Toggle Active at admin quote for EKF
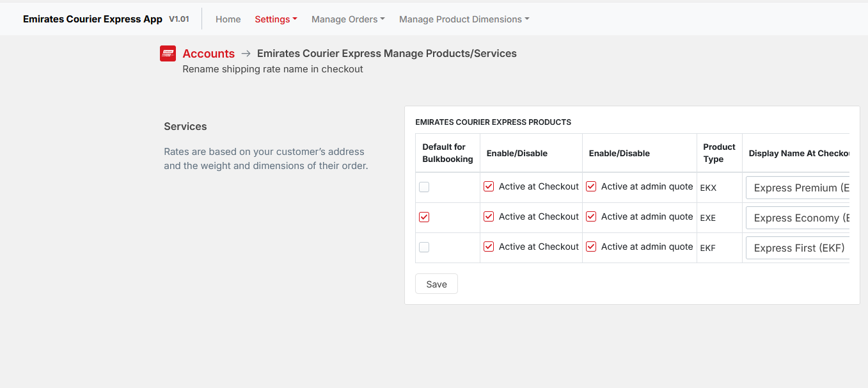The width and height of the screenshot is (868, 388). click(591, 247)
